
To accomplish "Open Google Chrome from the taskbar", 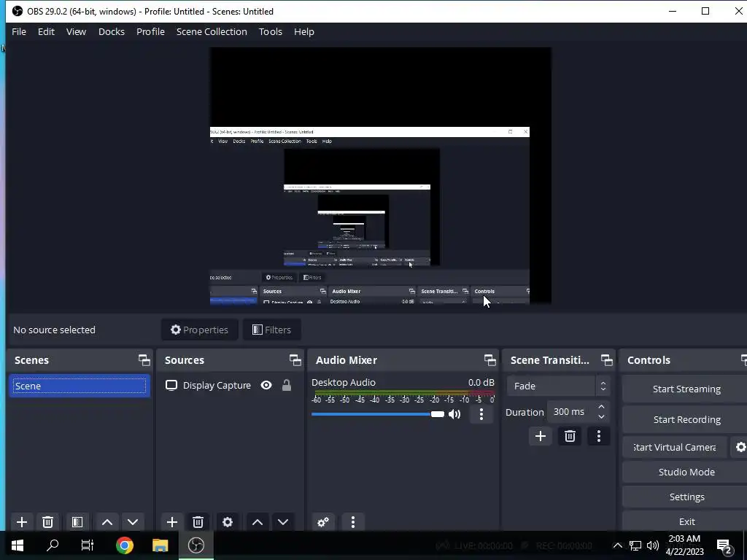I will pyautogui.click(x=124, y=545).
